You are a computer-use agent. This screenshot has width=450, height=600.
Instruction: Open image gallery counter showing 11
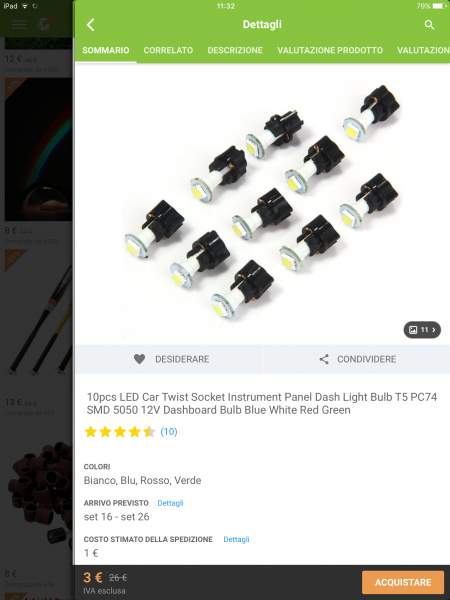click(x=422, y=330)
